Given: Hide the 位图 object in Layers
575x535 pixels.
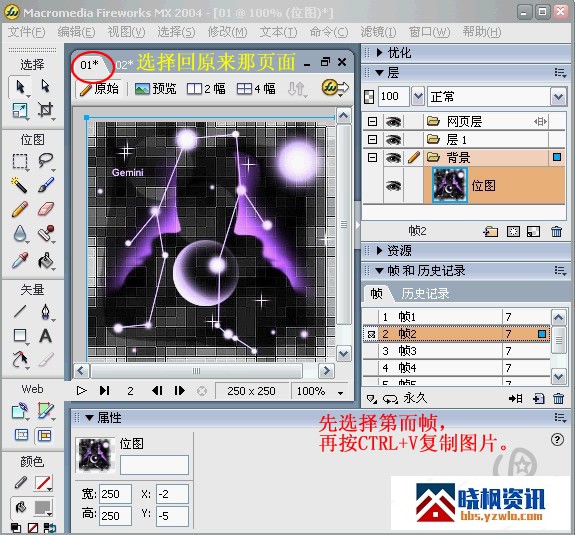Looking at the screenshot, I should [393, 186].
